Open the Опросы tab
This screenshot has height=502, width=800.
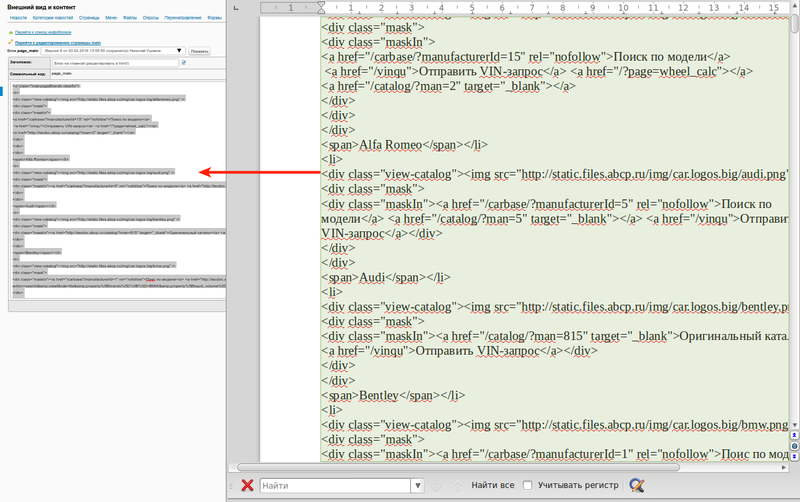coord(151,18)
